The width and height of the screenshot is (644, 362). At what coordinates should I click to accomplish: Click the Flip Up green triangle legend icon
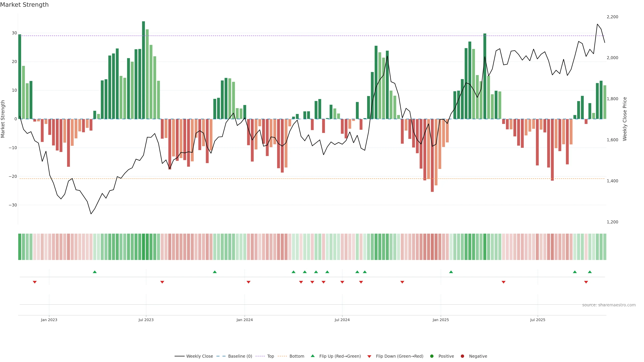click(312, 356)
